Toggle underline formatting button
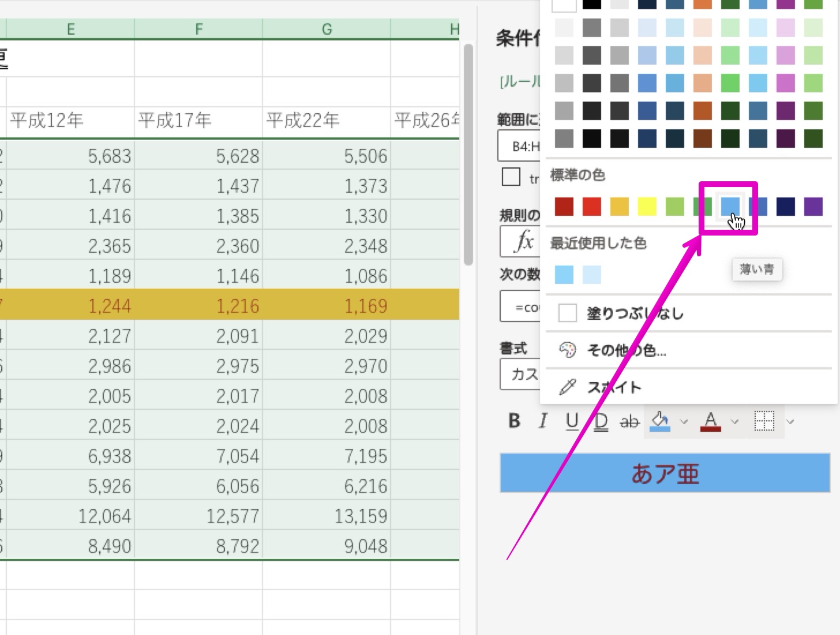Screen dimensions: 840x635 (572, 421)
